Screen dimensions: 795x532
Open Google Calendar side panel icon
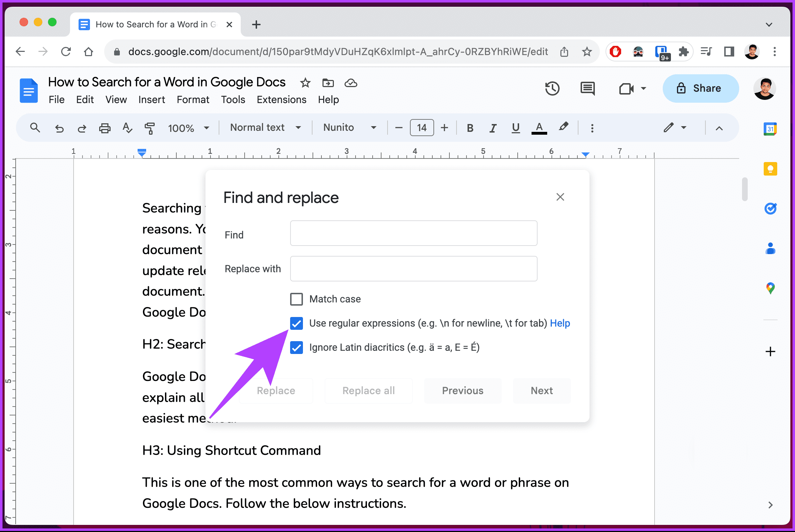click(x=770, y=129)
